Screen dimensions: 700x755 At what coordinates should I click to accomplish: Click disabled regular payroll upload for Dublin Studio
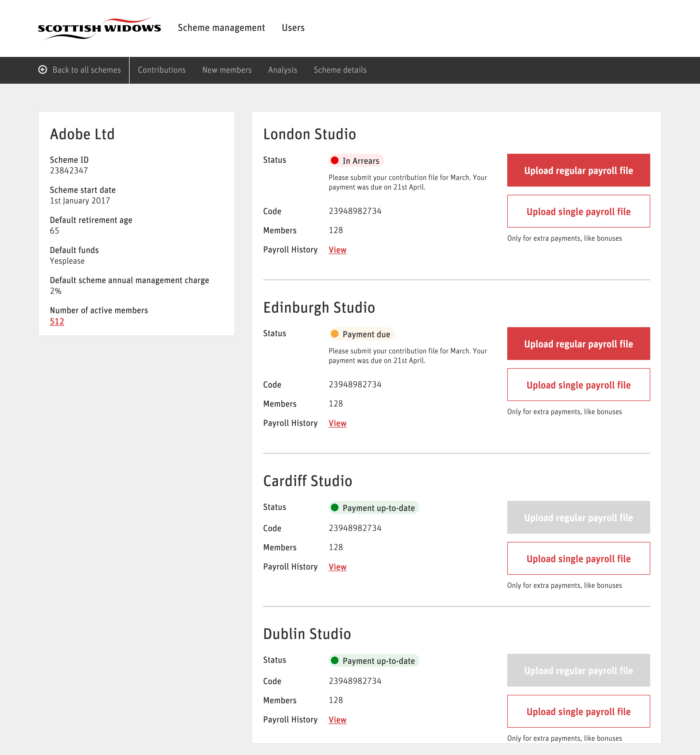[578, 670]
